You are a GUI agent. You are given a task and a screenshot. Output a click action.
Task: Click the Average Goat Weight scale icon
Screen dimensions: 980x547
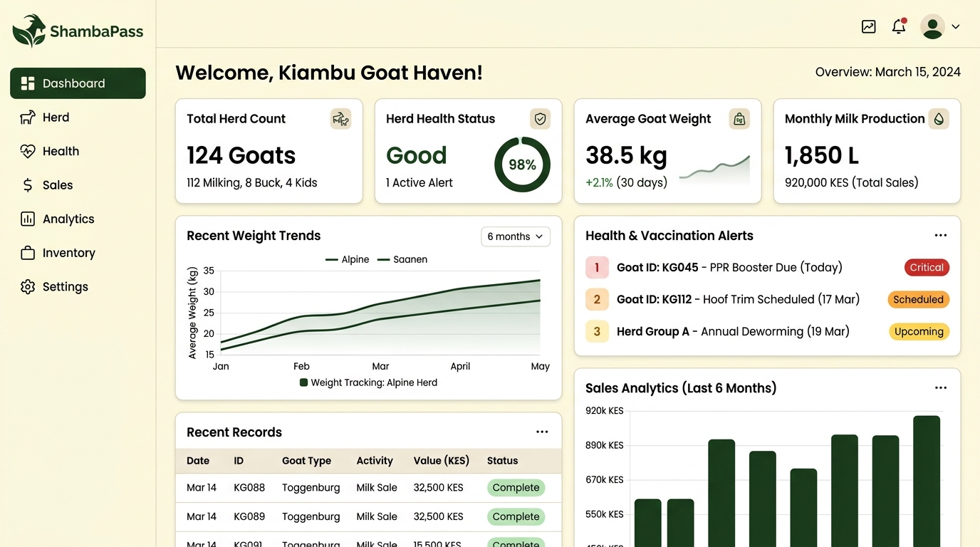(x=739, y=119)
